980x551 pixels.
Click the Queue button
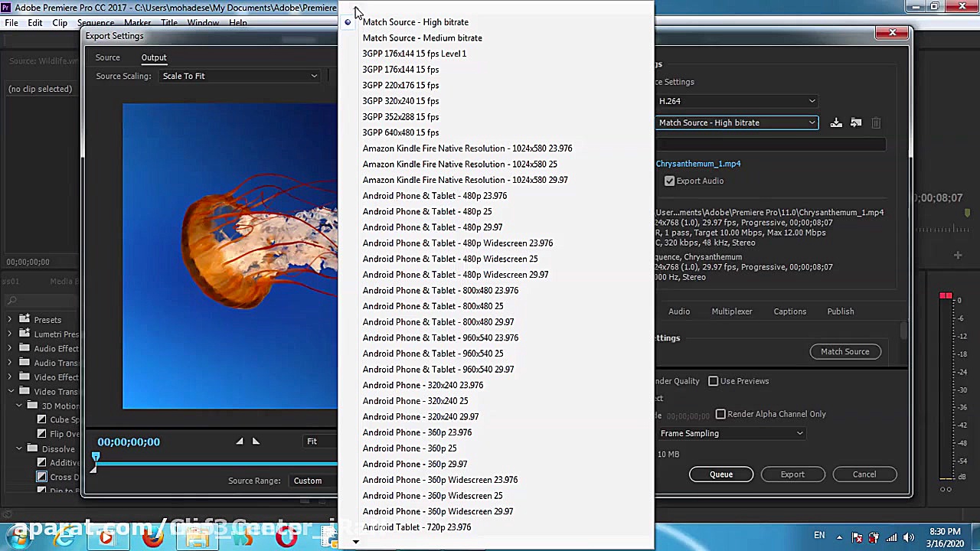point(720,474)
